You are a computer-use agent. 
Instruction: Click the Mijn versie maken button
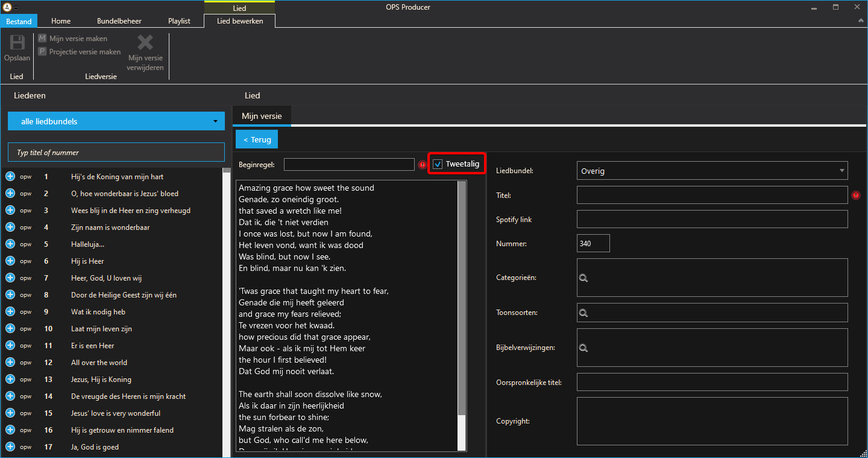[x=72, y=39]
